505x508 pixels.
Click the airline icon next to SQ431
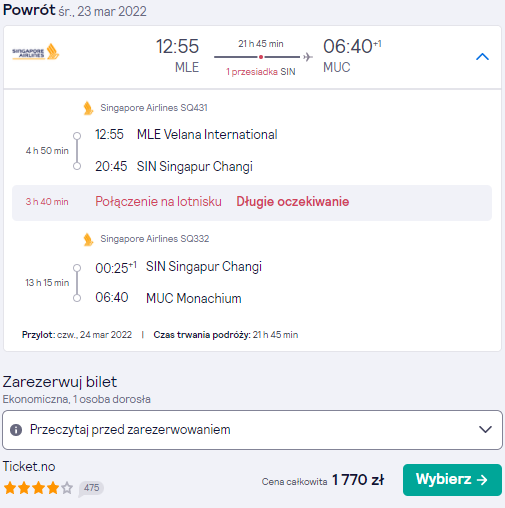click(88, 108)
